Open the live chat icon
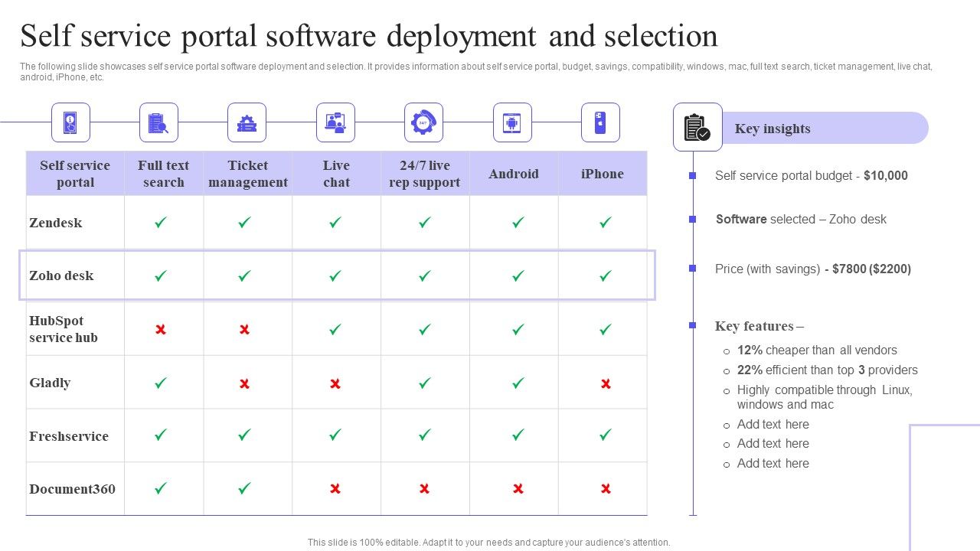 [x=336, y=122]
